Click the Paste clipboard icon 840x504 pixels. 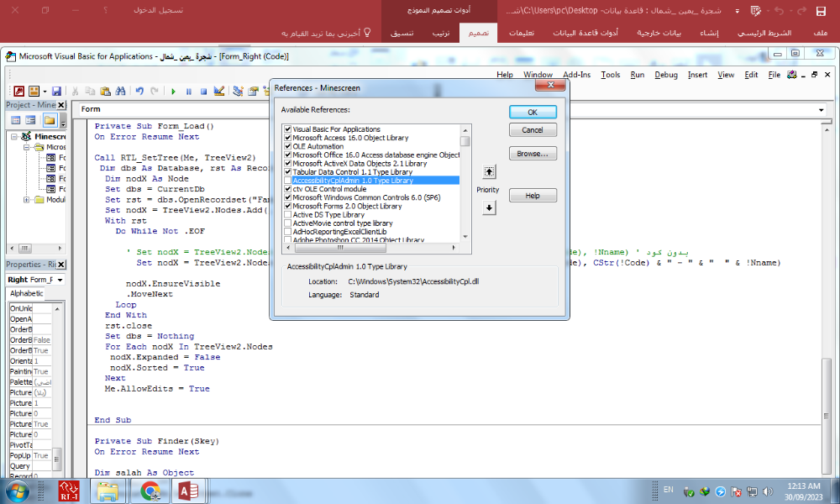[105, 91]
